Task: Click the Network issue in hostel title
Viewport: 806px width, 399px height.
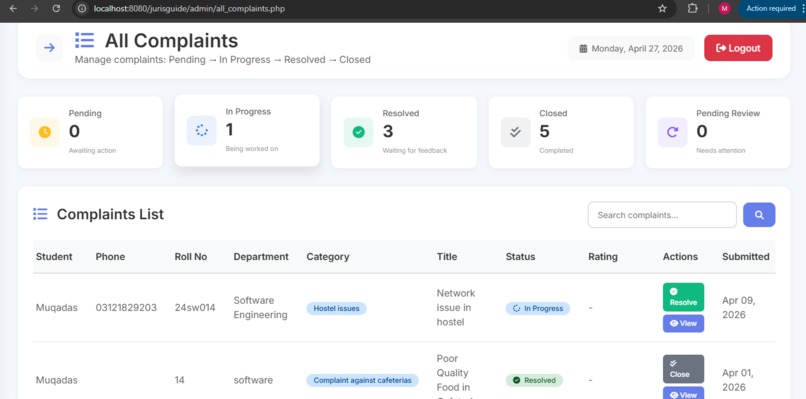Action: 456,307
